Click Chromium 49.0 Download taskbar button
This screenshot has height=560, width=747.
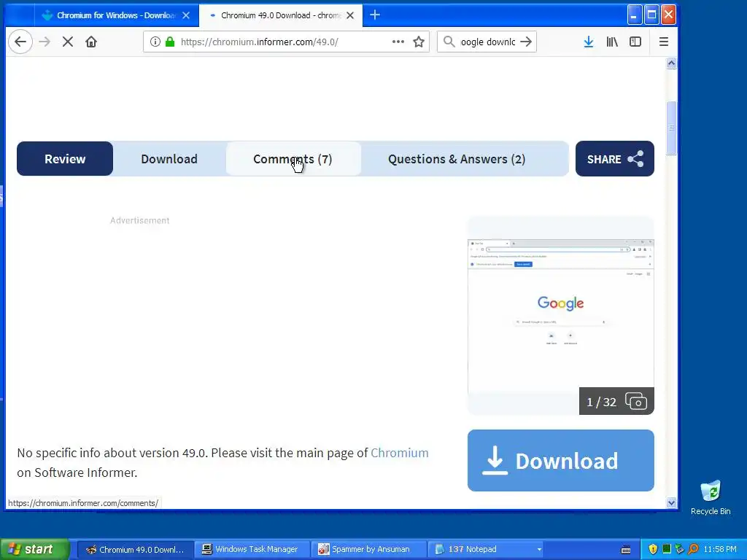coord(135,549)
